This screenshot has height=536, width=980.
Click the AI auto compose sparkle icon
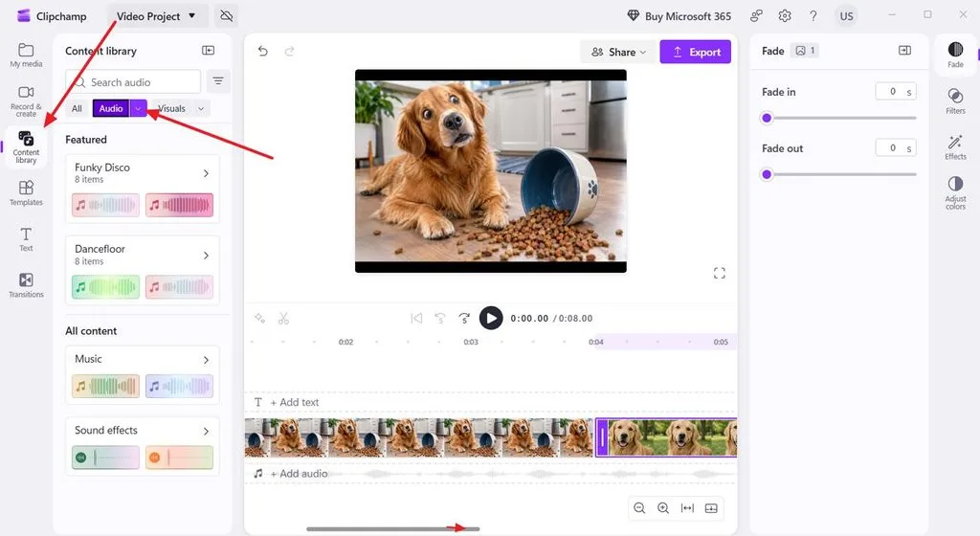click(260, 319)
